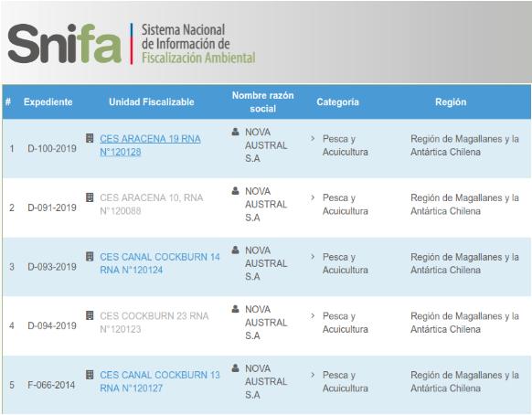Click person icon in row D-094-2019
This screenshot has height=415, width=532.
[235, 309]
